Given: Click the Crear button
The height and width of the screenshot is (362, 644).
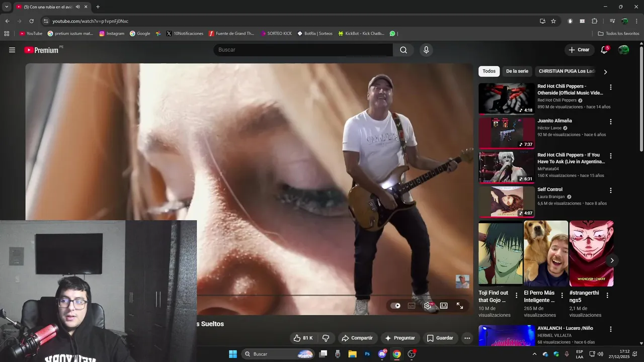Looking at the screenshot, I should [579, 50].
